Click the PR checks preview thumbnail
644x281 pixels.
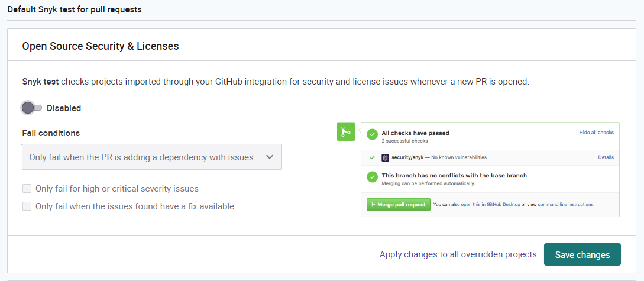[x=478, y=170]
